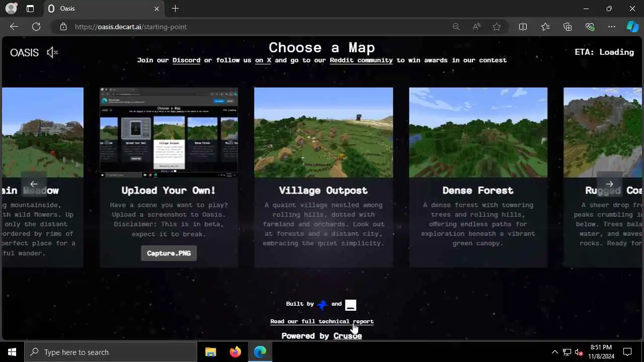Click the OASIS logo text
The height and width of the screenshot is (362, 644).
click(24, 52)
